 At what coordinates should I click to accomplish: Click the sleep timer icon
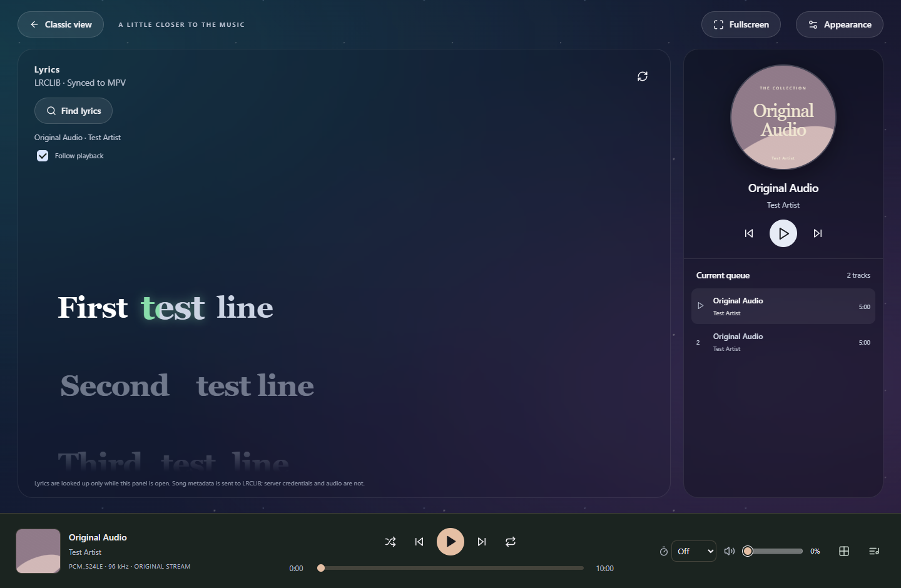664,551
